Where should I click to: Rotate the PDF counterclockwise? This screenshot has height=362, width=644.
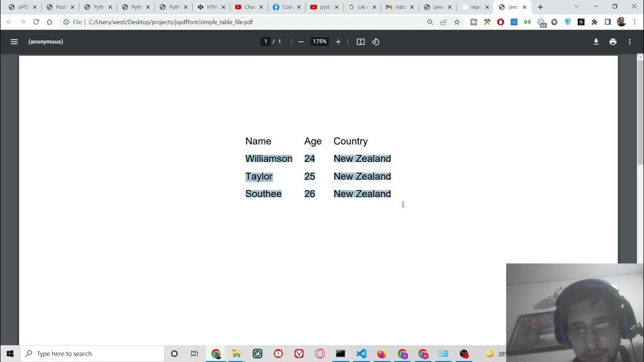376,42
